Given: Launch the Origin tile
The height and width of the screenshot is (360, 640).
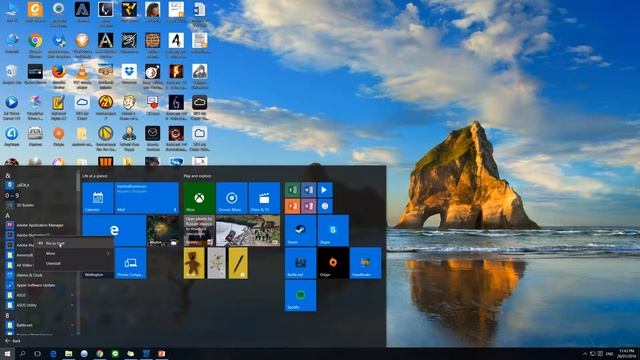Looking at the screenshot, I should (x=333, y=263).
